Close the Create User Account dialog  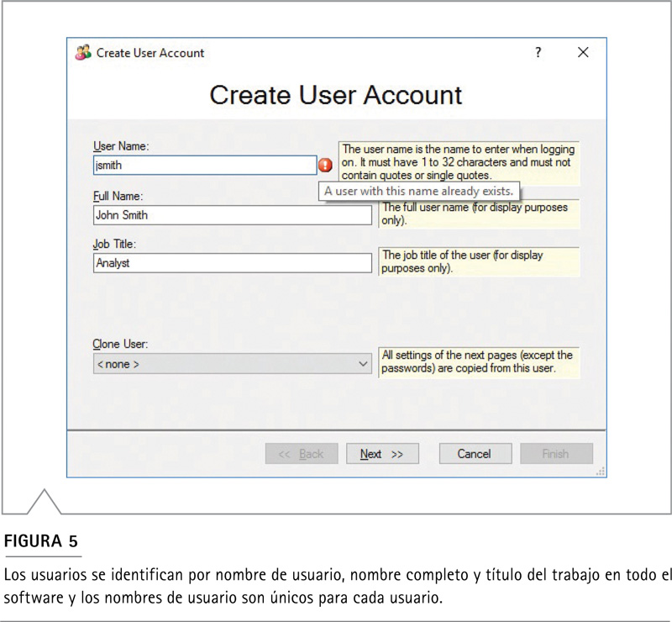coord(583,52)
